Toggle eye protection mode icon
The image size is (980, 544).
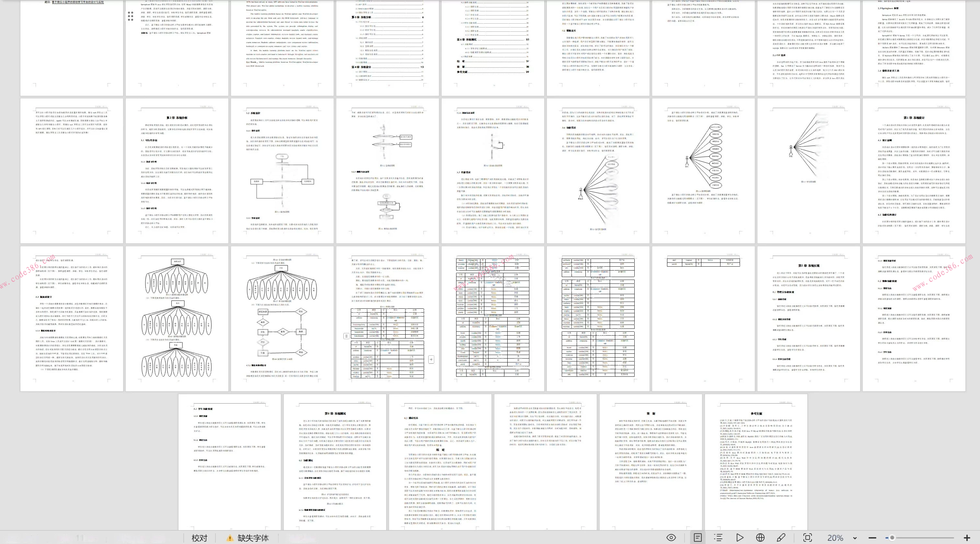pyautogui.click(x=672, y=538)
